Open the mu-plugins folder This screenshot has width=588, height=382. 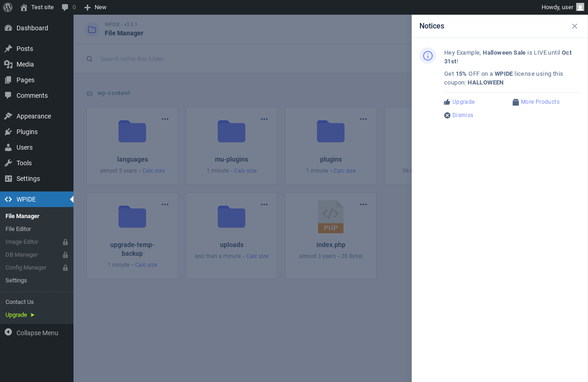232,131
